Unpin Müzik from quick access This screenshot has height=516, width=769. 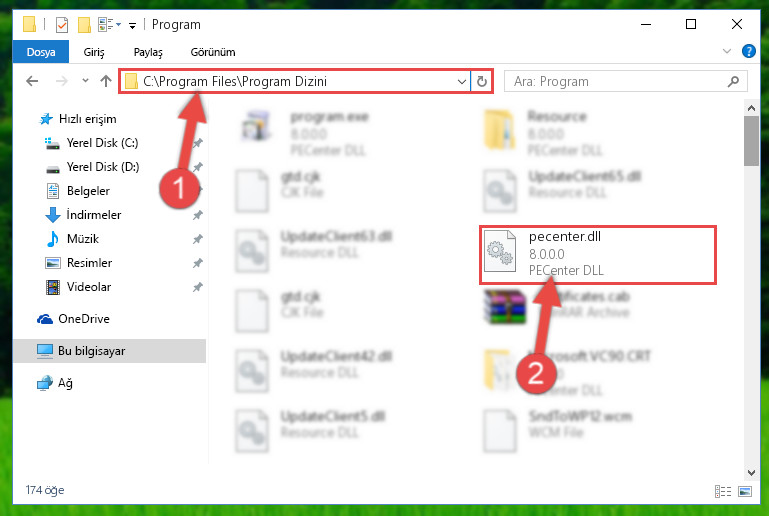click(x=198, y=239)
